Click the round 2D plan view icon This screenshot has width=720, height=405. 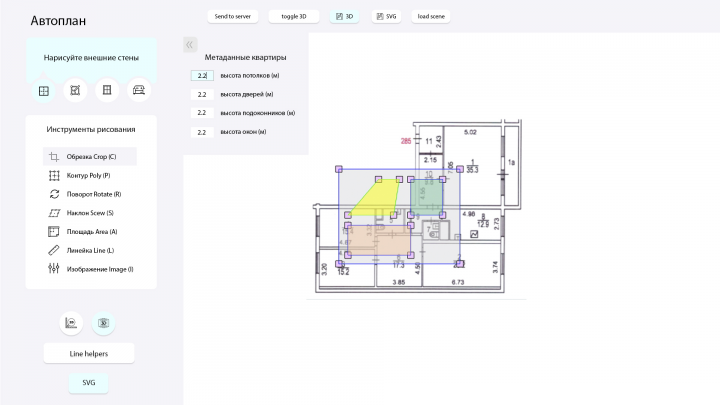click(71, 323)
